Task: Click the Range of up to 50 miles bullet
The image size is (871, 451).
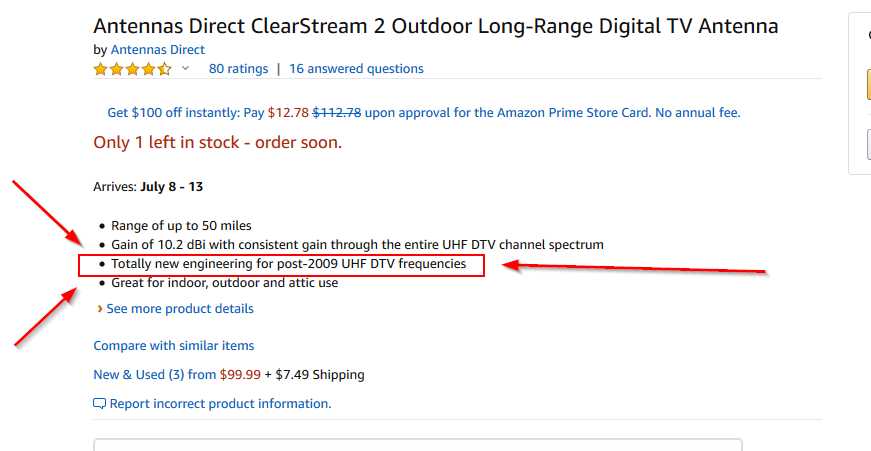Action: point(181,226)
